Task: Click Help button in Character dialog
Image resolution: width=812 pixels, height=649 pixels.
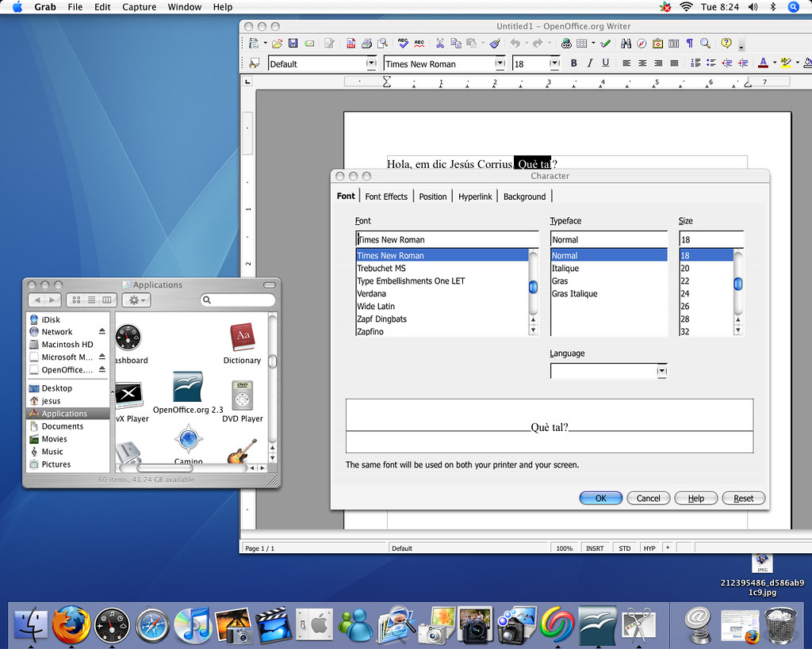Action: click(696, 498)
